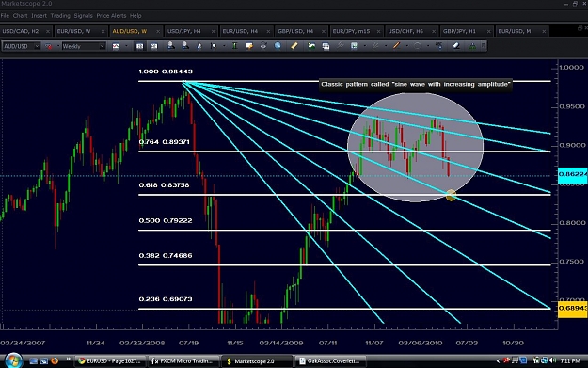Toggle the first chart layout mode button
588x368 pixels.
click(x=139, y=46)
